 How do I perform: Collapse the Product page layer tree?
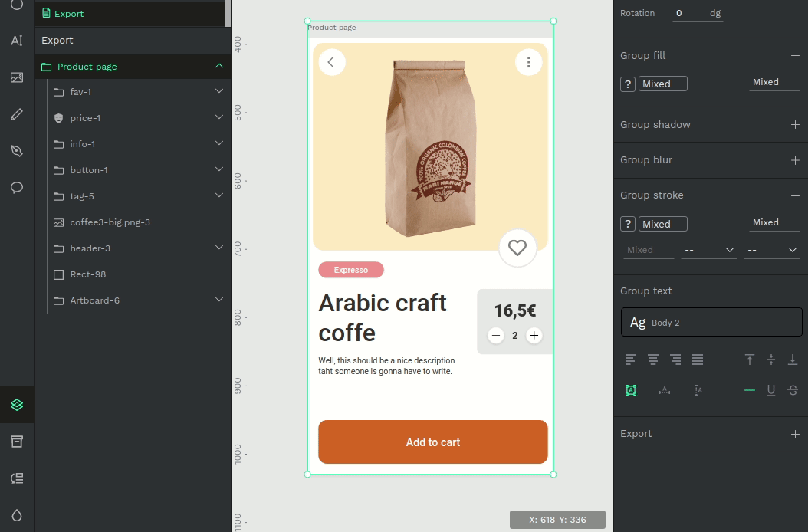219,66
